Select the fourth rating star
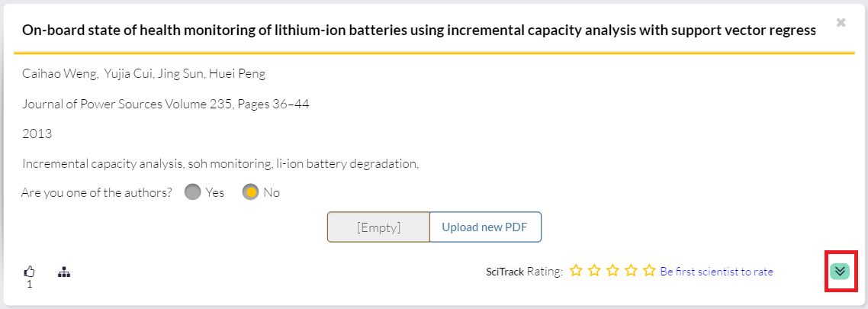Image resolution: width=868 pixels, height=309 pixels. 631,271
